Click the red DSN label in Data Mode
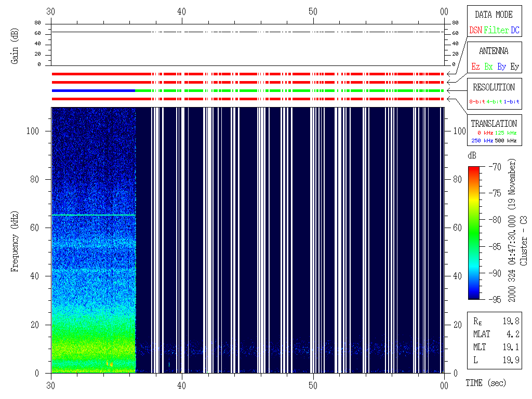Screen dimensions: 532x399 (x=475, y=31)
